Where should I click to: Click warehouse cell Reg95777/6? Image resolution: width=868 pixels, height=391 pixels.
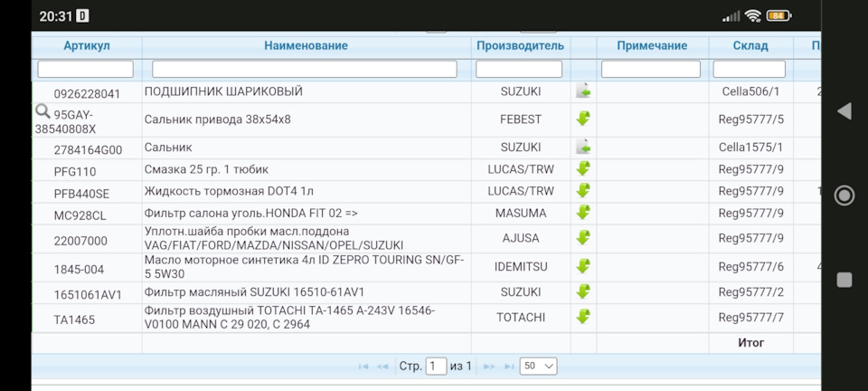tap(750, 267)
